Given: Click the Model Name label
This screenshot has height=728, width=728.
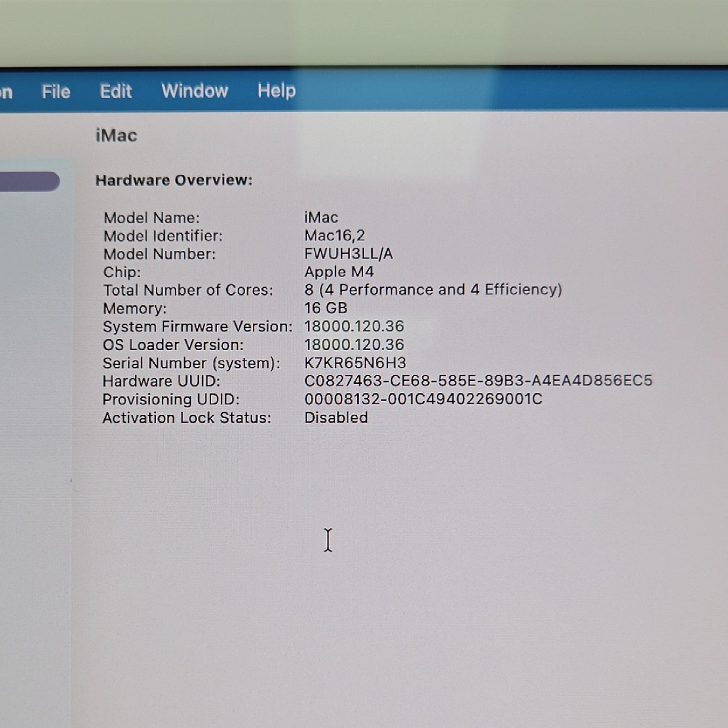Looking at the screenshot, I should point(152,218).
